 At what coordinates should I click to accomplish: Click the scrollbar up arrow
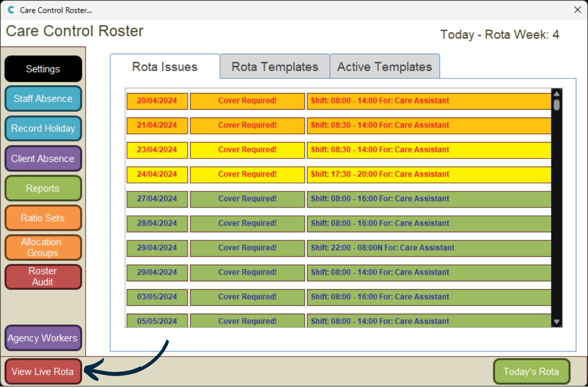point(556,93)
